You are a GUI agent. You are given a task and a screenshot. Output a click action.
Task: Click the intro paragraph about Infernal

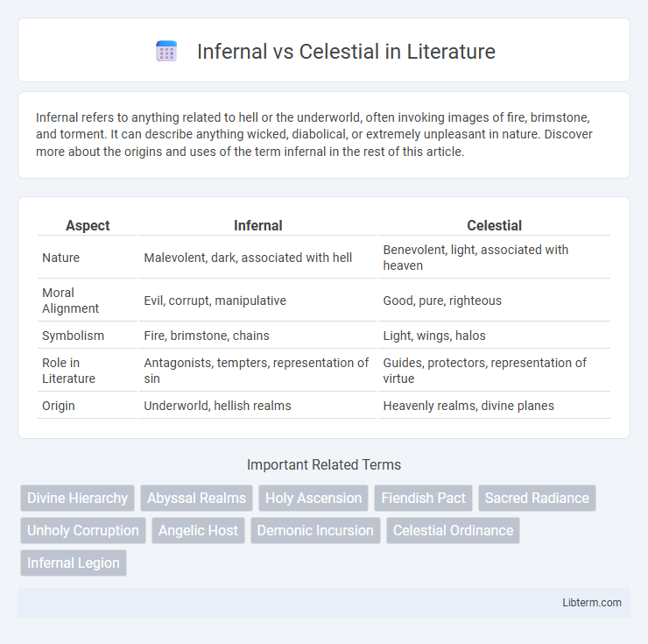[314, 134]
